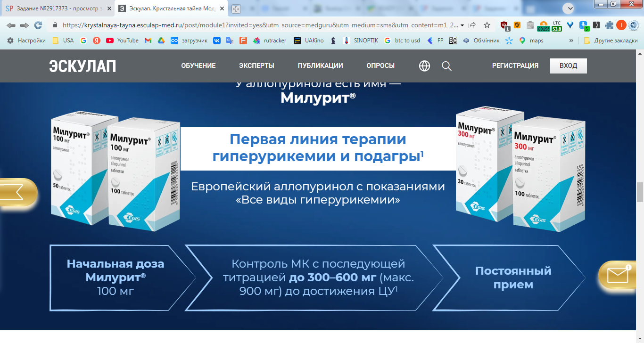The image size is (644, 343).
Task: Open the rutracker bookmark
Action: [x=270, y=41]
